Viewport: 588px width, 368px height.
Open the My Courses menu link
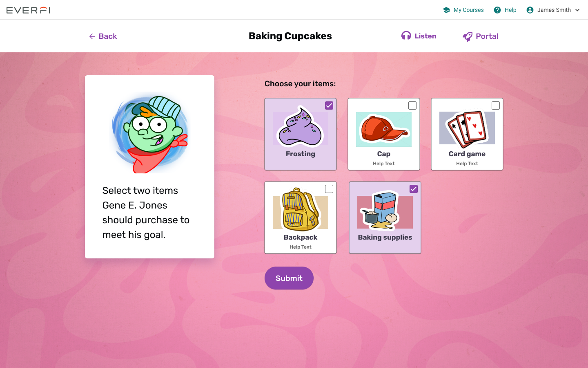click(x=468, y=10)
